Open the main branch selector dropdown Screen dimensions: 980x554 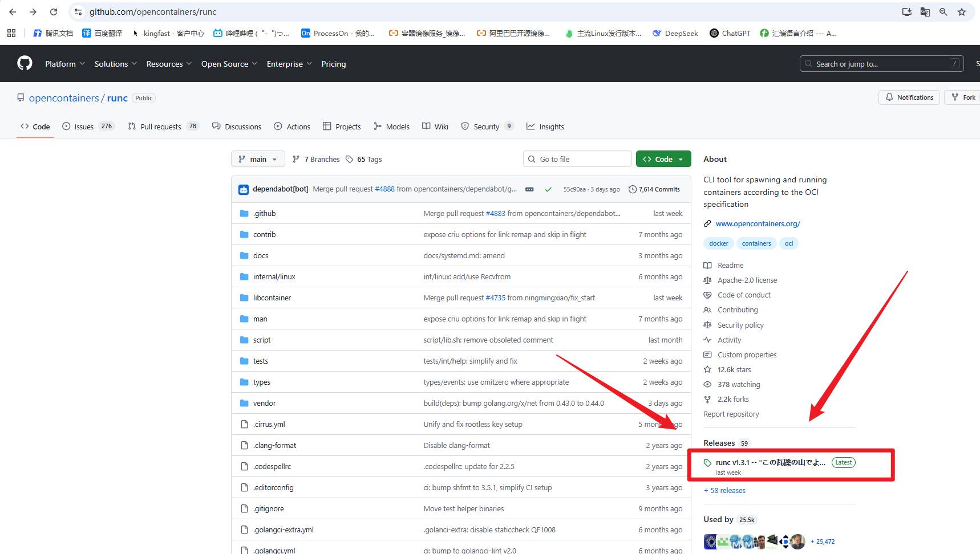[x=258, y=159]
